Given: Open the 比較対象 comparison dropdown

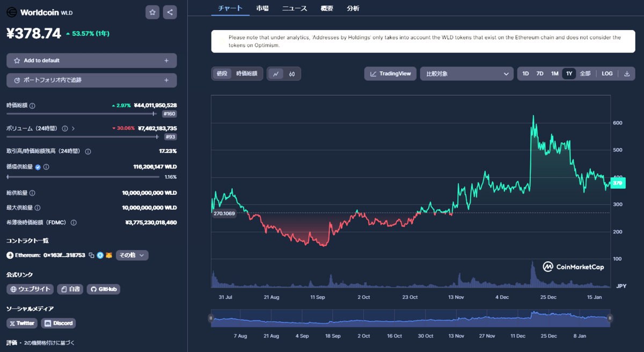Looking at the screenshot, I should coord(467,74).
